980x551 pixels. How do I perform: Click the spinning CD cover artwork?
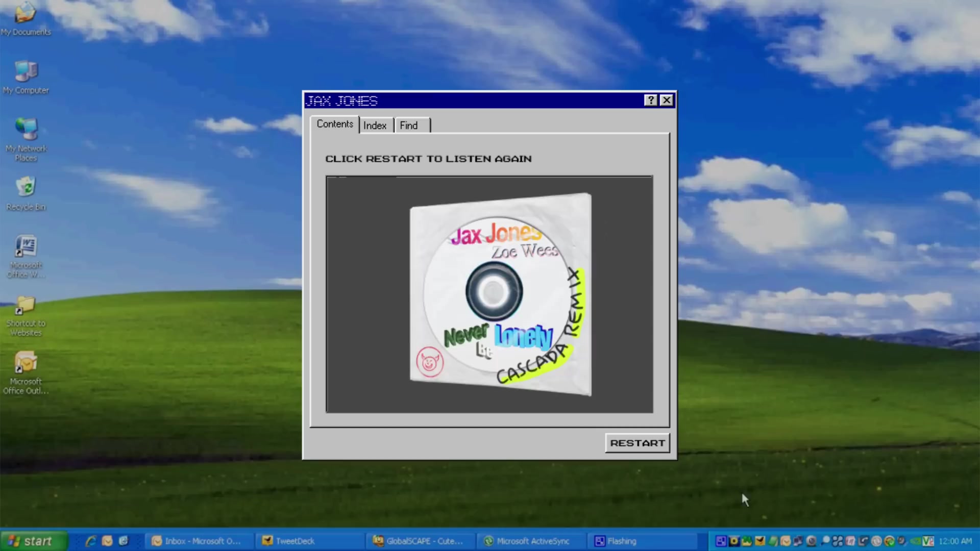pyautogui.click(x=501, y=294)
